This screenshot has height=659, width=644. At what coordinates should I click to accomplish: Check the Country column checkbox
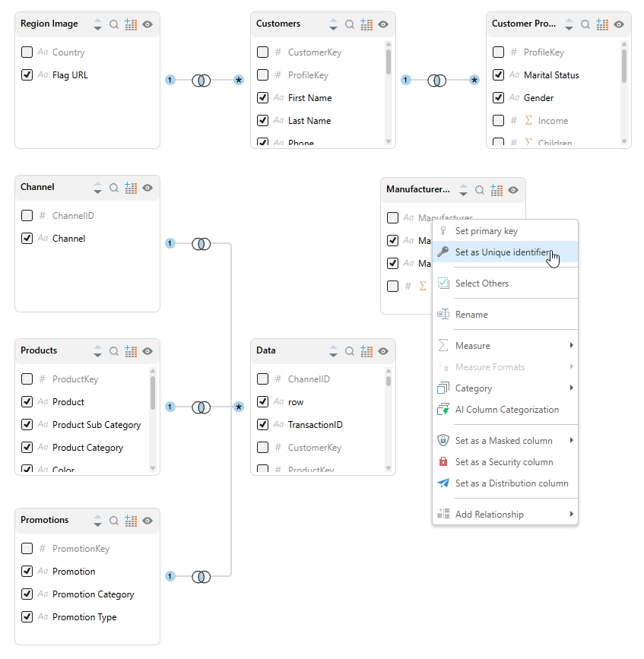coord(27,52)
